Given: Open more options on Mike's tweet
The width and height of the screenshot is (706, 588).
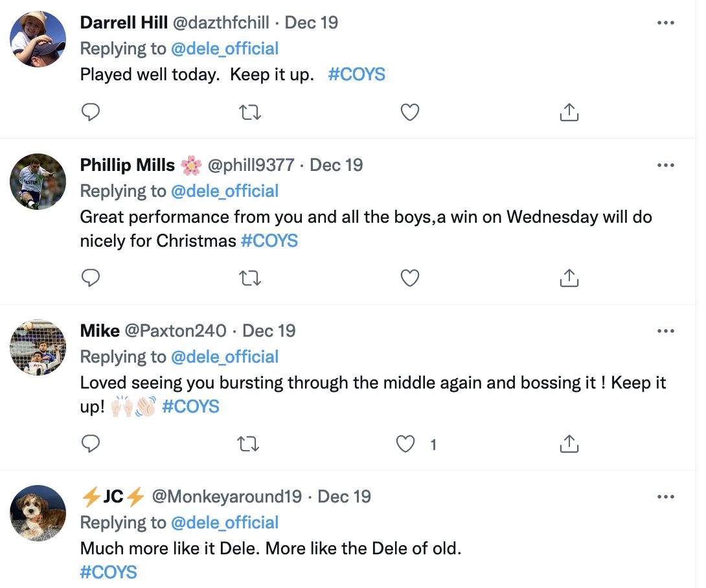Looking at the screenshot, I should [x=665, y=331].
